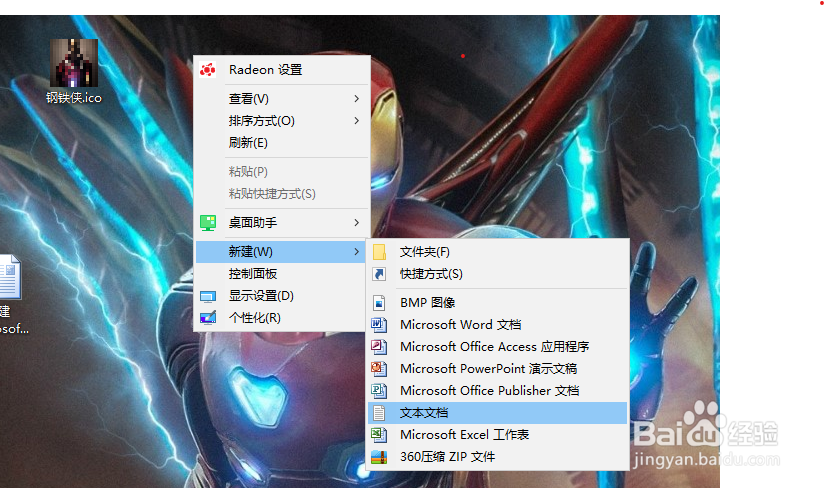
Task: Click the 新建(W) submenu arrow
Action: point(357,252)
